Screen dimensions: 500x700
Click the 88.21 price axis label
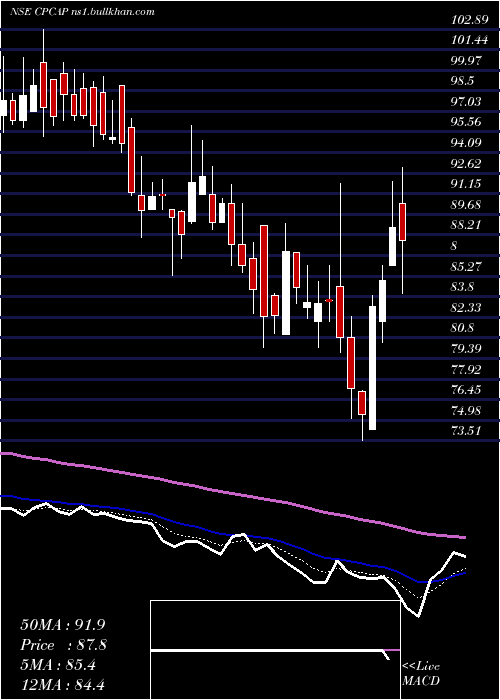pos(466,225)
